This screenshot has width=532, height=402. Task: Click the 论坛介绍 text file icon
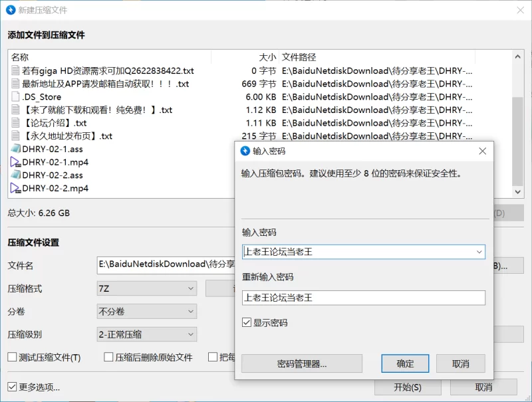point(16,123)
